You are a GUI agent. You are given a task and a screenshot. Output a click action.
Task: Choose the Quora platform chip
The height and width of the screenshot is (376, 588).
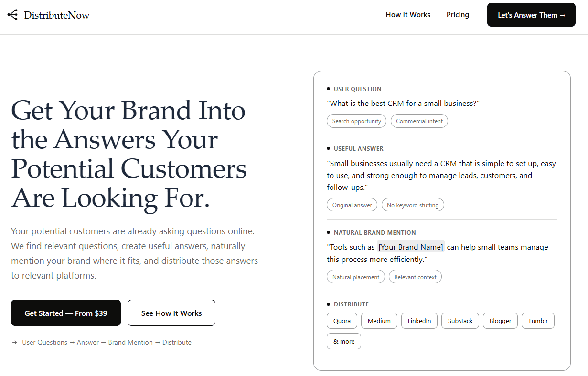pos(342,321)
